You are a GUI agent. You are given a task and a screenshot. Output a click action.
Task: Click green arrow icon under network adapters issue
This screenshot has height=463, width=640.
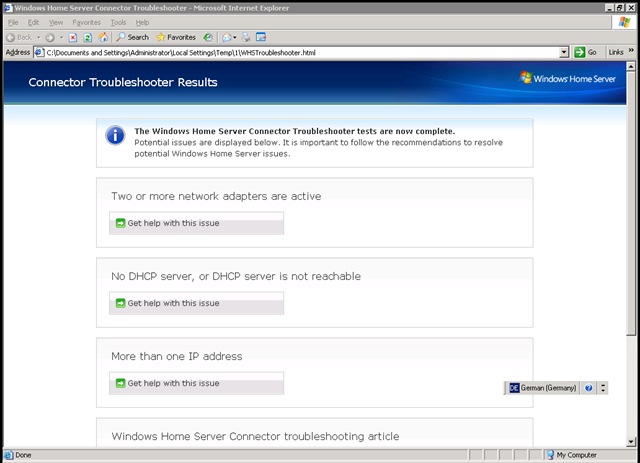click(120, 223)
